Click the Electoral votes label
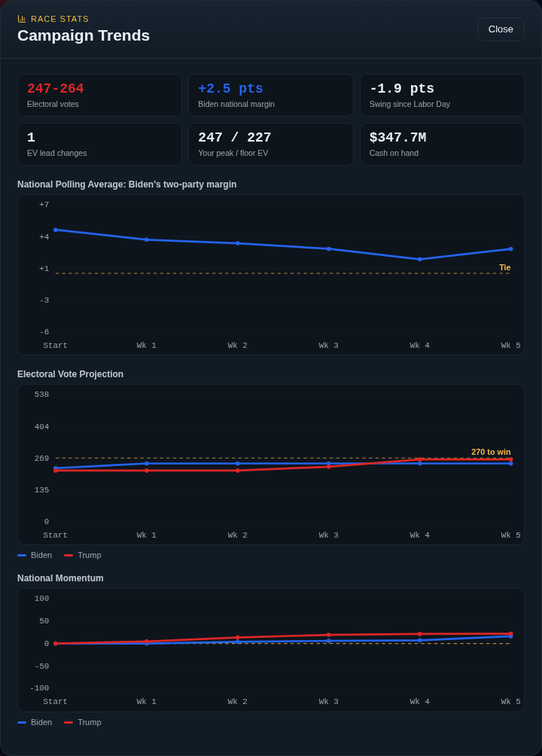The image size is (542, 756). [x=53, y=104]
